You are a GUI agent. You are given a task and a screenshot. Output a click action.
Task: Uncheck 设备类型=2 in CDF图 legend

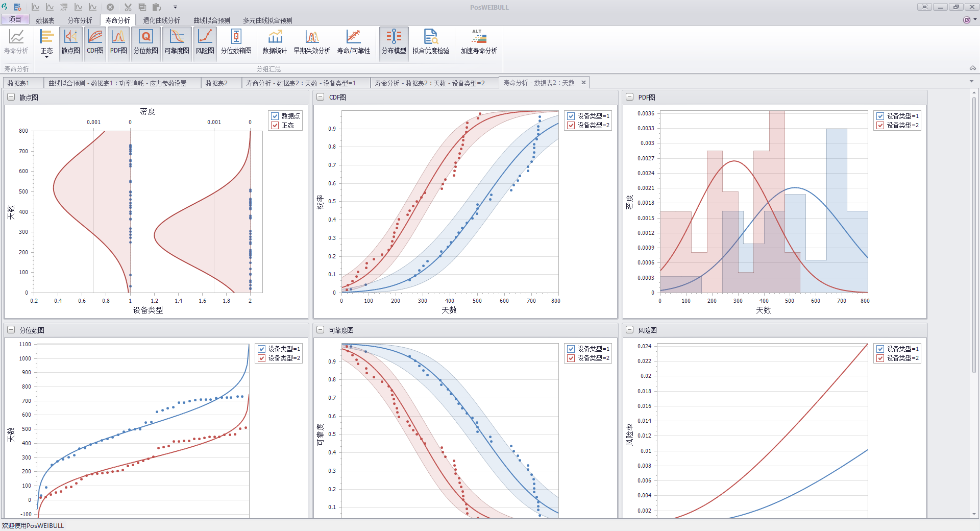tap(571, 125)
